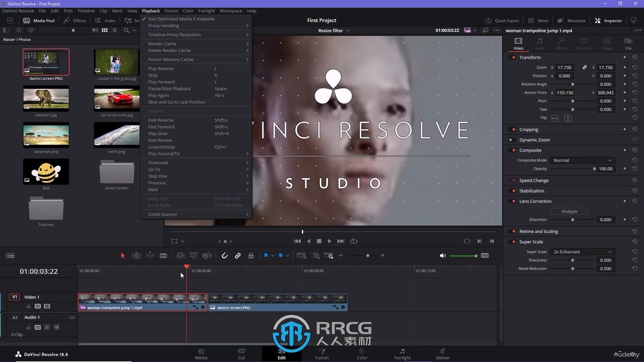Switch to the Cut page tab
The width and height of the screenshot is (644, 362).
point(242,354)
